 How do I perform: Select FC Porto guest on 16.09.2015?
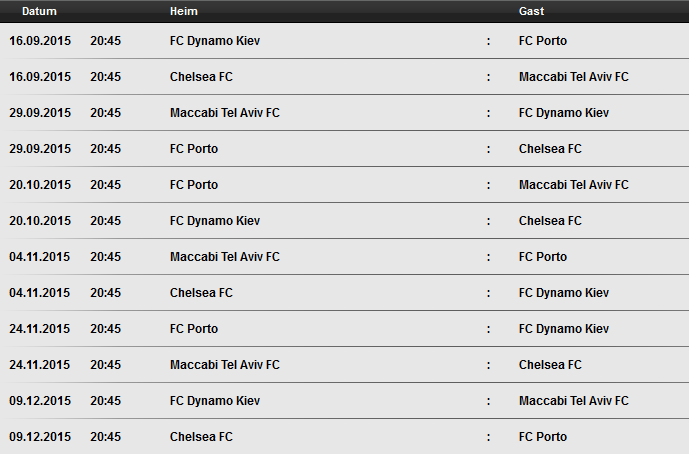tap(543, 41)
